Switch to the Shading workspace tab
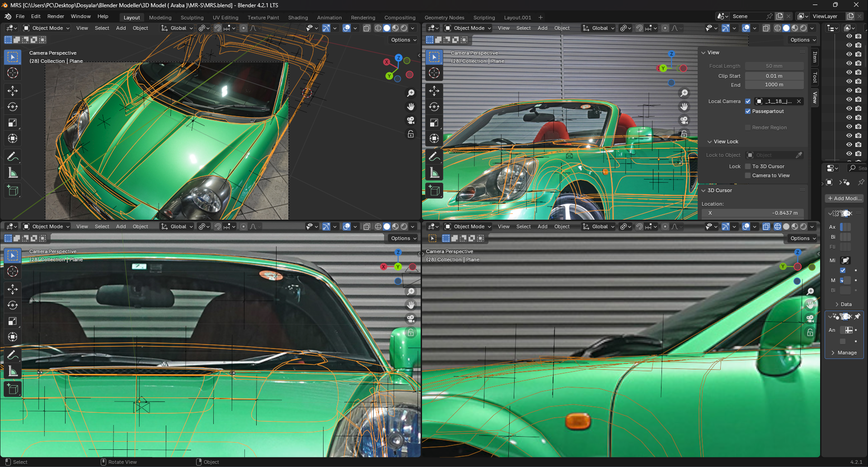The width and height of the screenshot is (868, 467). 298,18
